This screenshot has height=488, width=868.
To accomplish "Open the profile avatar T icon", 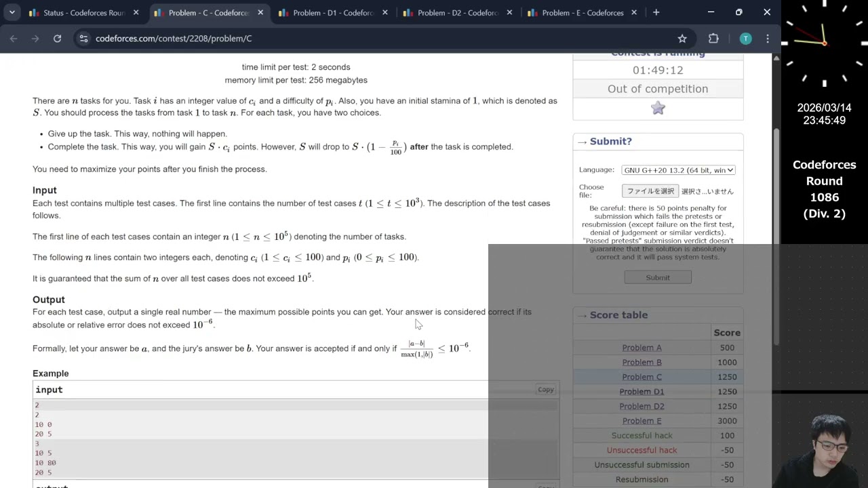I will coord(745,39).
